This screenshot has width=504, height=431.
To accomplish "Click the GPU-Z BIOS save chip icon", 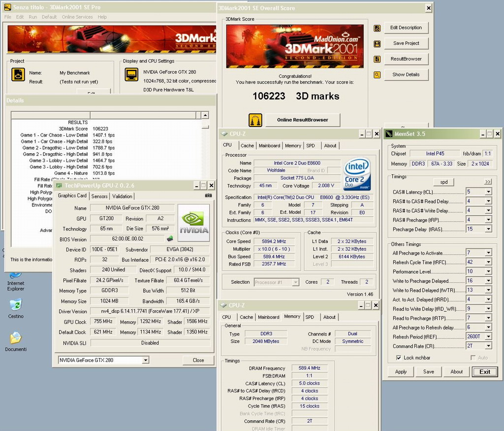I will pyautogui.click(x=170, y=239).
